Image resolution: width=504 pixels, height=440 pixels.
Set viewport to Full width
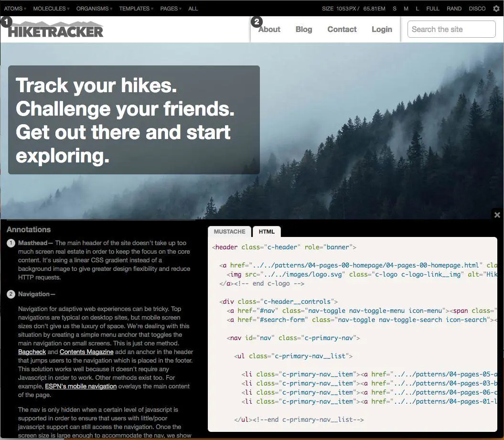point(433,9)
